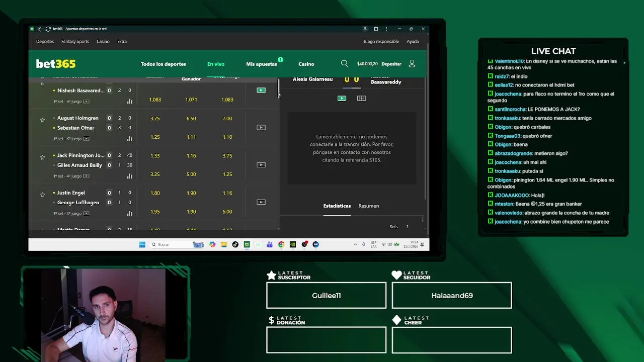Click the Depositar button
Screen dimensions: 644x362
[391, 64]
